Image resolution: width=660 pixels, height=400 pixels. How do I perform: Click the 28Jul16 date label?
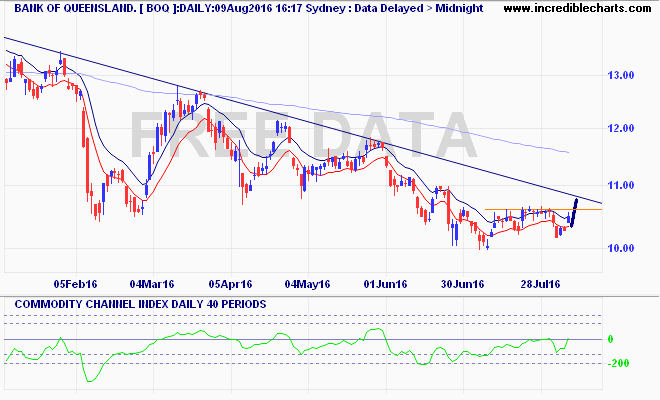[x=540, y=285]
